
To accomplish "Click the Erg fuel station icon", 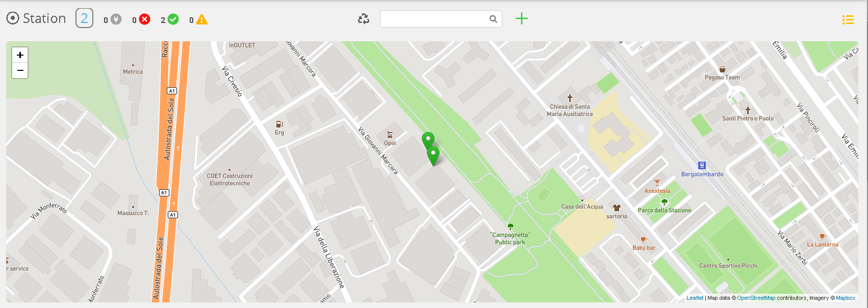I will [279, 124].
